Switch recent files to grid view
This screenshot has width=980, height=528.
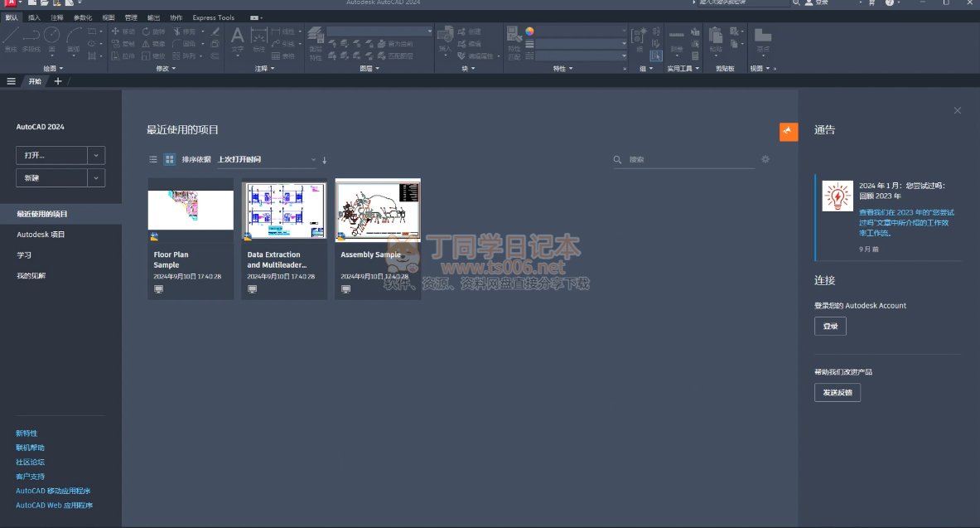(x=169, y=159)
